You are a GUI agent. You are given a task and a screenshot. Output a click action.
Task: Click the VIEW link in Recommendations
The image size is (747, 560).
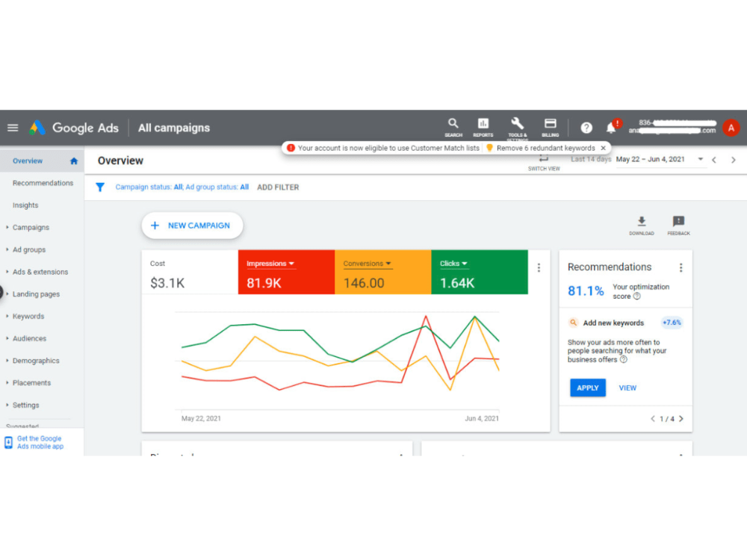[x=627, y=388]
